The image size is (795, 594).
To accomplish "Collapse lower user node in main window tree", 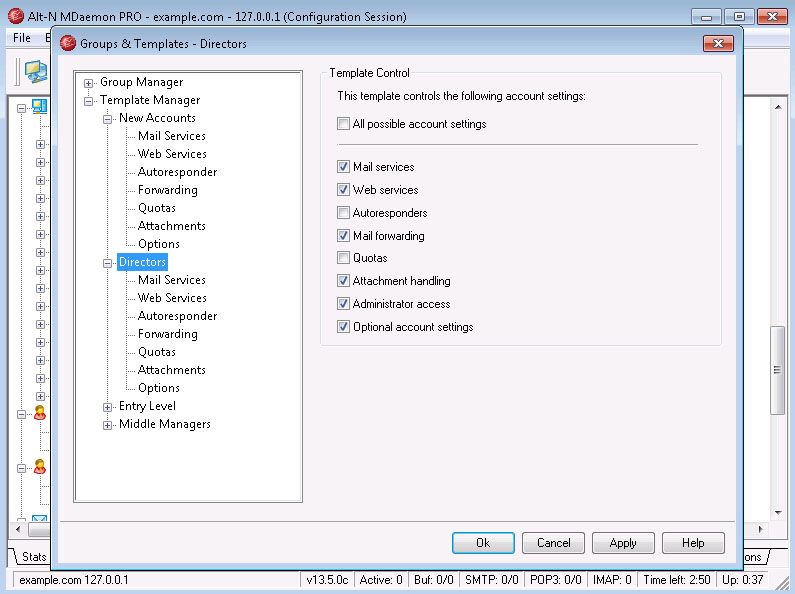I will [21, 468].
